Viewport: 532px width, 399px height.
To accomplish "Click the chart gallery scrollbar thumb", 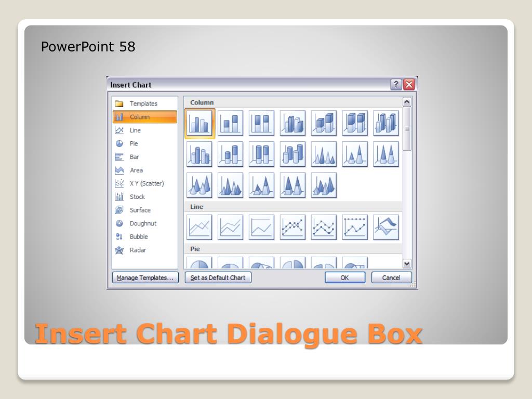I will [x=407, y=129].
